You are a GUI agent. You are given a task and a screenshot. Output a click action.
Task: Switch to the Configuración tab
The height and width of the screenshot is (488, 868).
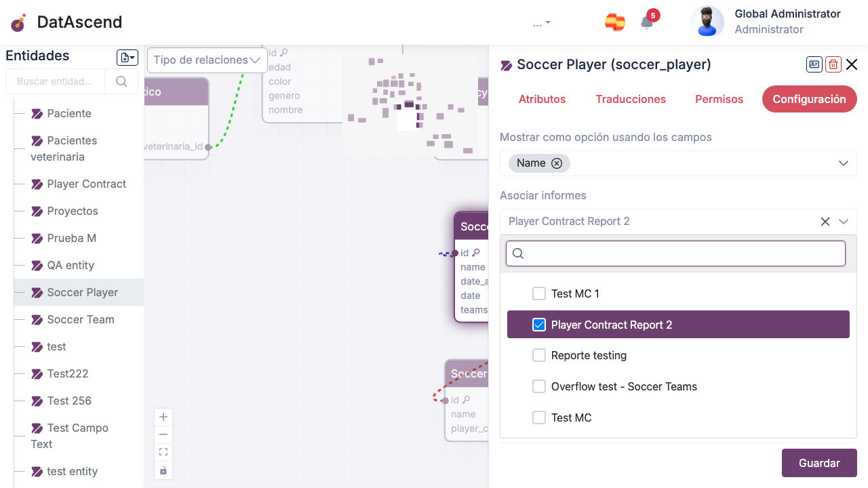809,99
